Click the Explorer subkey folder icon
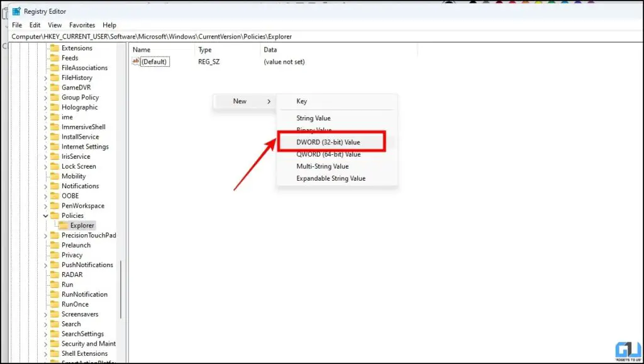Image resolution: width=644 pixels, height=364 pixels. click(64, 225)
